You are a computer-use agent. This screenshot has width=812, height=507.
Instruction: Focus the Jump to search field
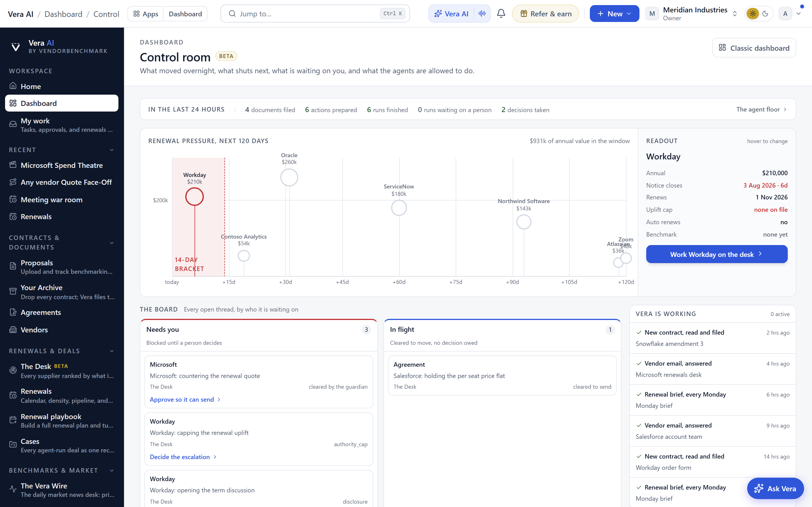pyautogui.click(x=315, y=14)
